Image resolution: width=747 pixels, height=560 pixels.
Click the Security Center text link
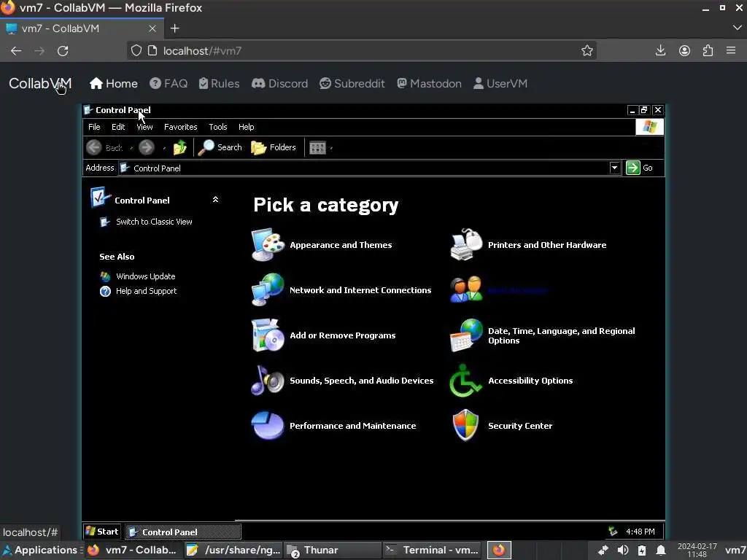point(520,426)
